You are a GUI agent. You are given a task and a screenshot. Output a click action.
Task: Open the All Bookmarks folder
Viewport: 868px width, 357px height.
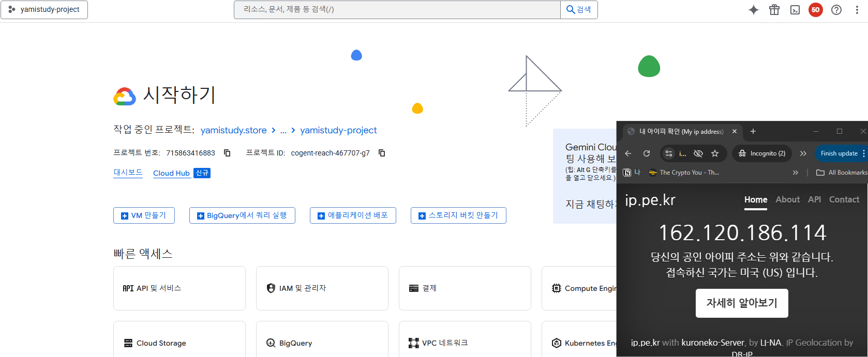pyautogui.click(x=842, y=173)
